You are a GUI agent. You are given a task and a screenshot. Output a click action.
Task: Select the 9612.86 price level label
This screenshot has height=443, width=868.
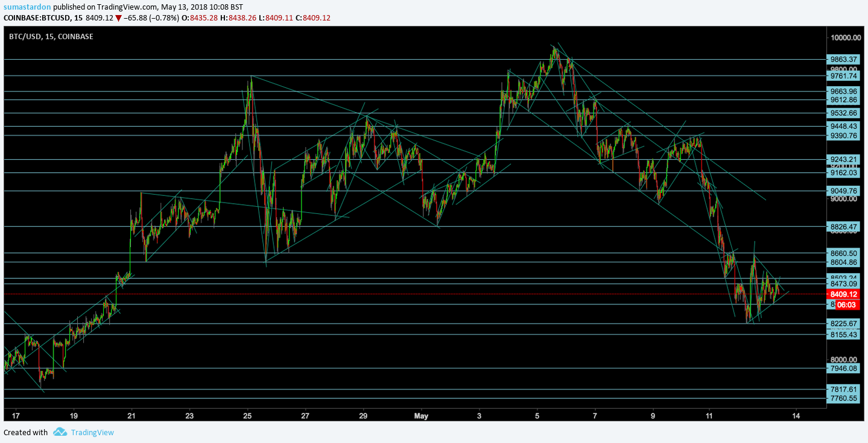point(844,100)
